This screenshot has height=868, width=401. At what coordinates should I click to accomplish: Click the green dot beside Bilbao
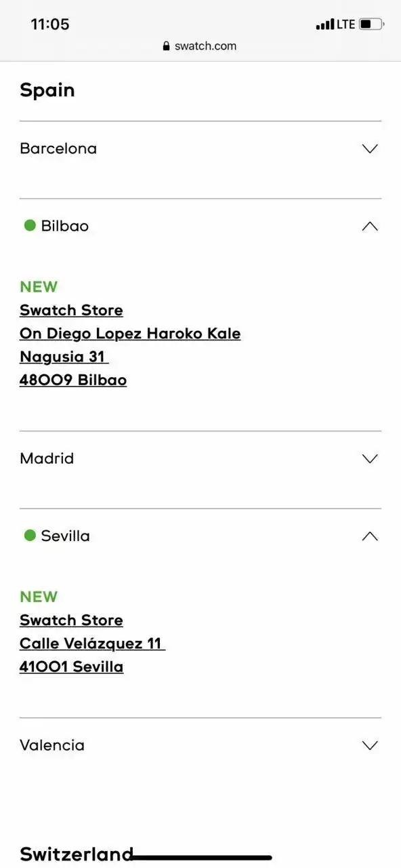[30, 225]
